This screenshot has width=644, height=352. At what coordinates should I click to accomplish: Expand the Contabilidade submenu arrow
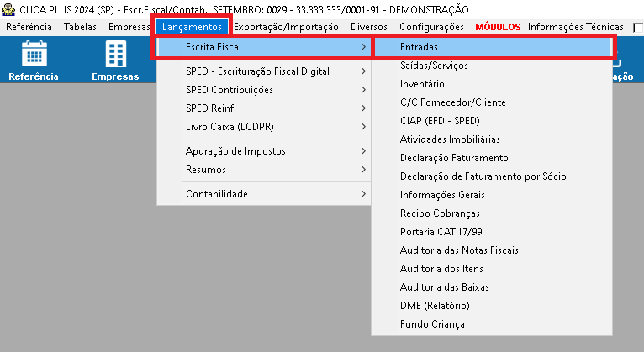[363, 194]
